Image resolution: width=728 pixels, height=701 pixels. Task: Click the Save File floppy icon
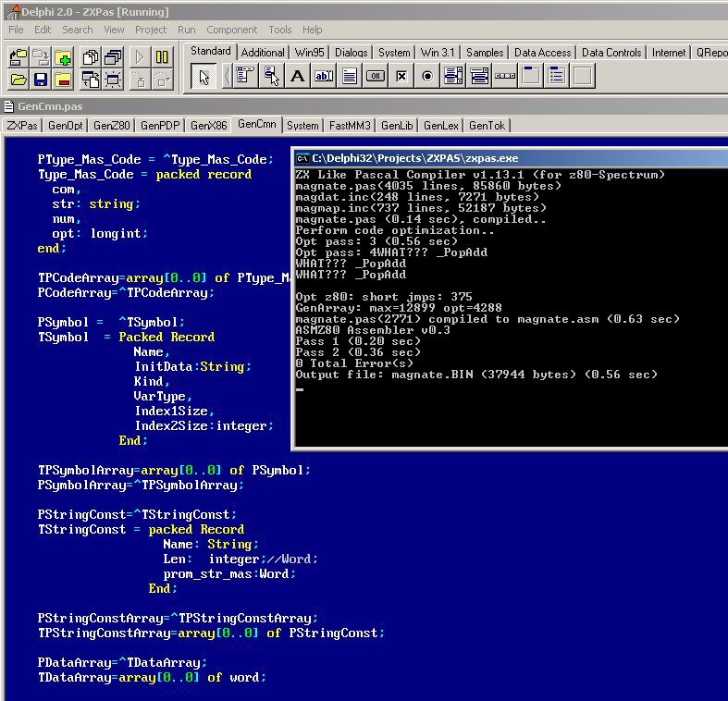41,80
